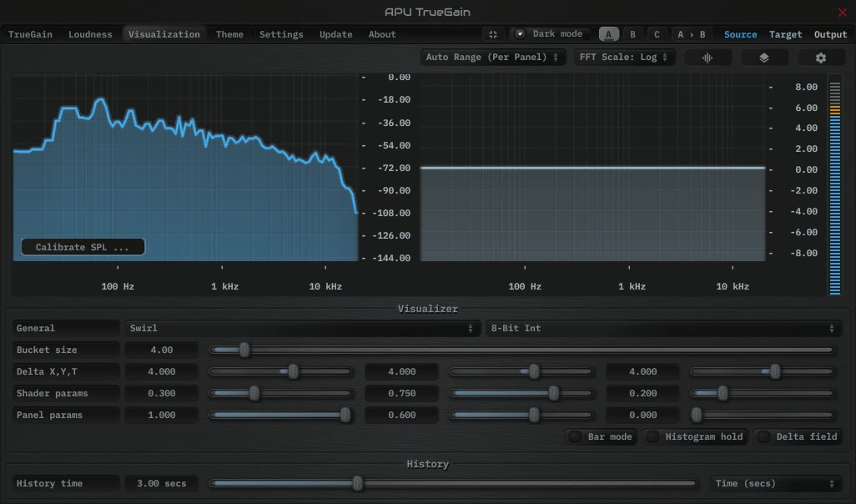Open the 8-Bit Int format dropdown
Screen dimensions: 856x504
coord(662,328)
